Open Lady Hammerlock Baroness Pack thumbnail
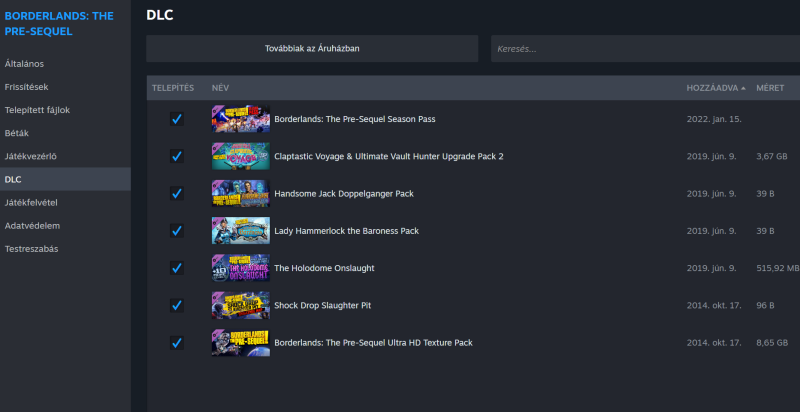Screen dimensions: 800x412 [241, 230]
